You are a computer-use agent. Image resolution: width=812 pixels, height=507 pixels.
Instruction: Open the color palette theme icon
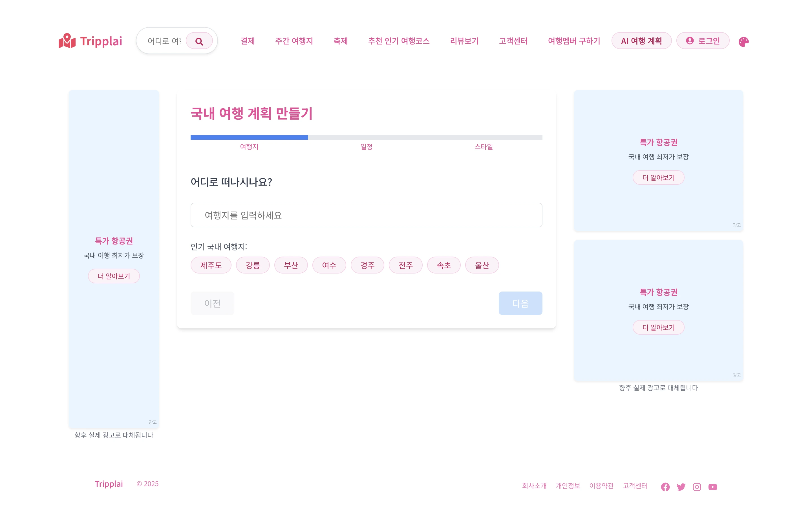743,42
